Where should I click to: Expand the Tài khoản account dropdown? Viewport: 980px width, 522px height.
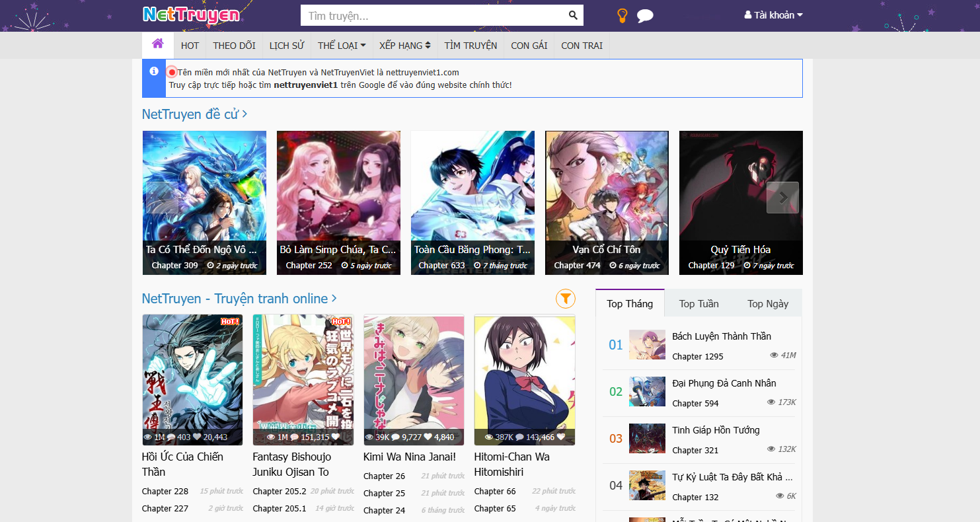tap(773, 15)
